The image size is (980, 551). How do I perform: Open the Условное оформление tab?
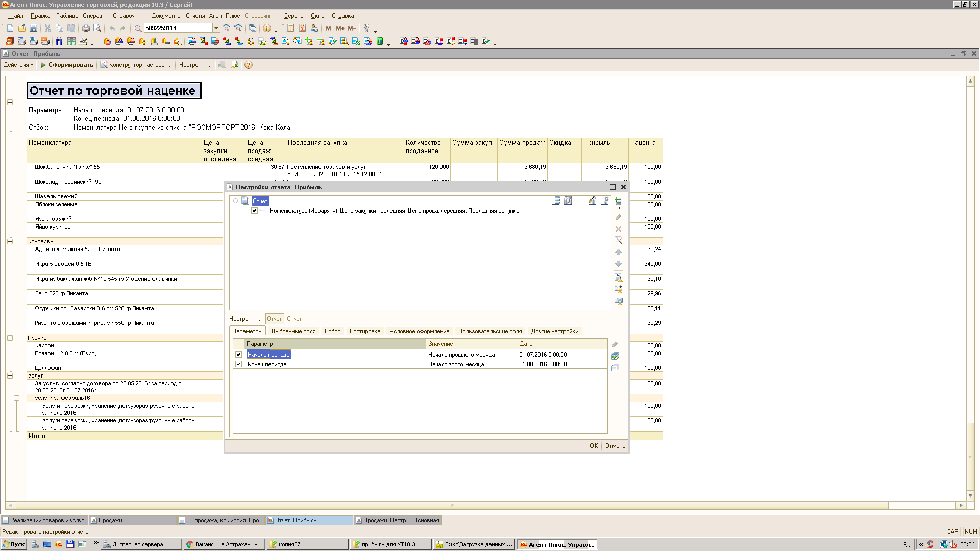(x=419, y=331)
